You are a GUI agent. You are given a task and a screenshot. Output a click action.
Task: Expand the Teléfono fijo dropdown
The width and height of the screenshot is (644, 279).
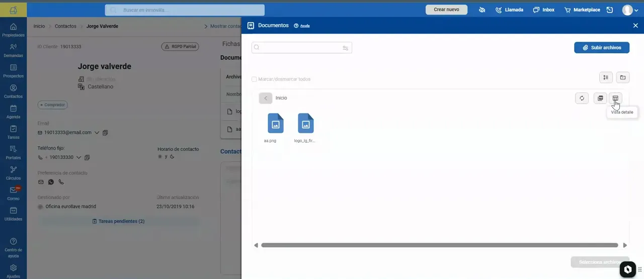(78, 157)
